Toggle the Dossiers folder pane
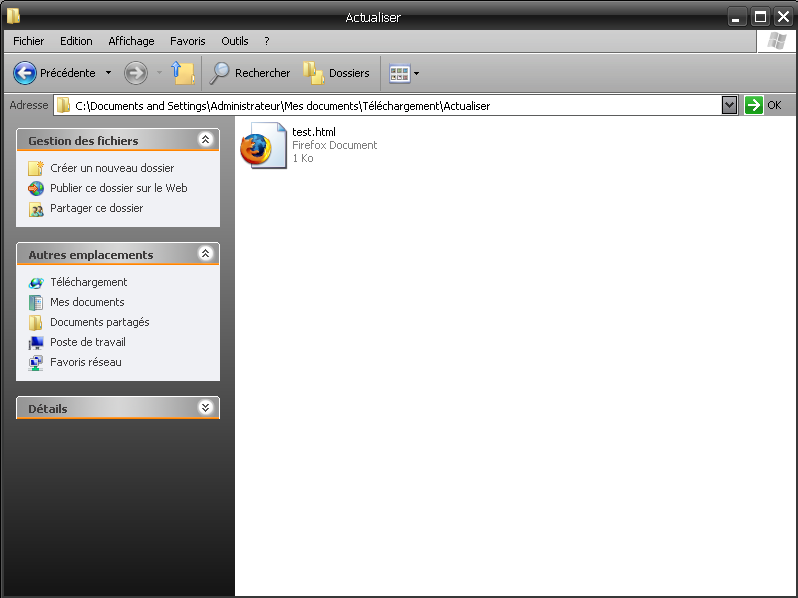The width and height of the screenshot is (798, 598). coord(337,73)
